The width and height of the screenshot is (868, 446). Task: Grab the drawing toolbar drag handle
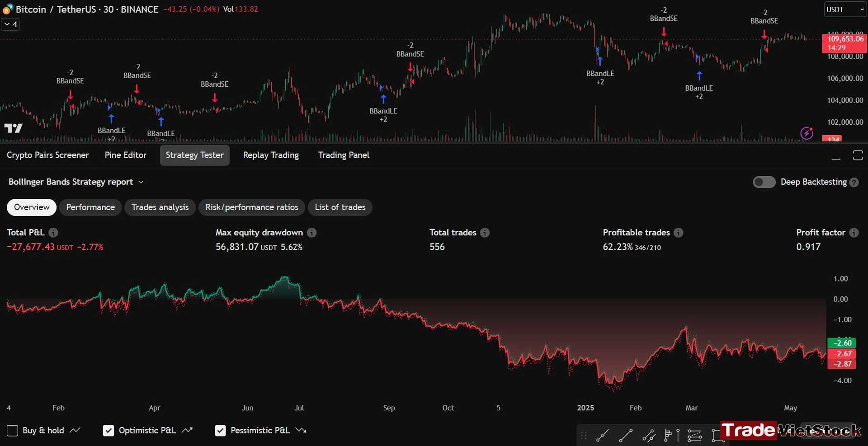(x=584, y=436)
